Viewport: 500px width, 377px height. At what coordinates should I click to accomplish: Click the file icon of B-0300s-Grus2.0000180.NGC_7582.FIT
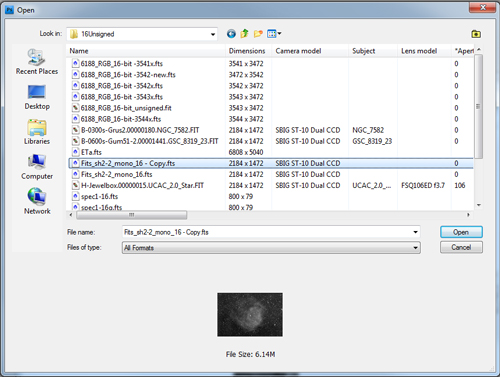coord(76,130)
